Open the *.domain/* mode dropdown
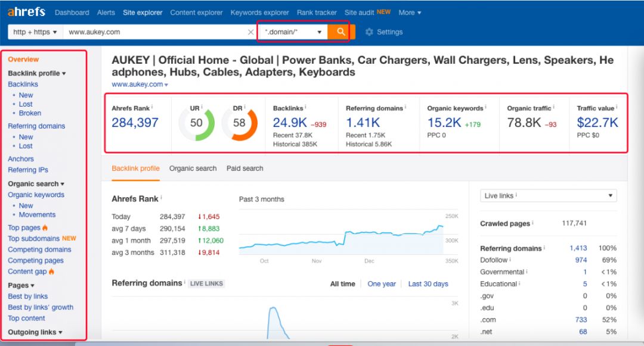This screenshot has height=346, width=644. click(293, 32)
